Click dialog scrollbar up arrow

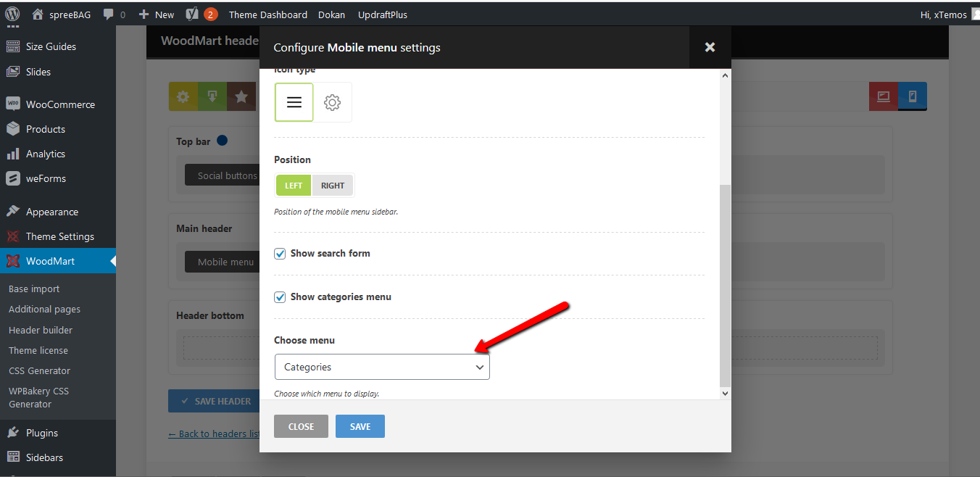725,75
